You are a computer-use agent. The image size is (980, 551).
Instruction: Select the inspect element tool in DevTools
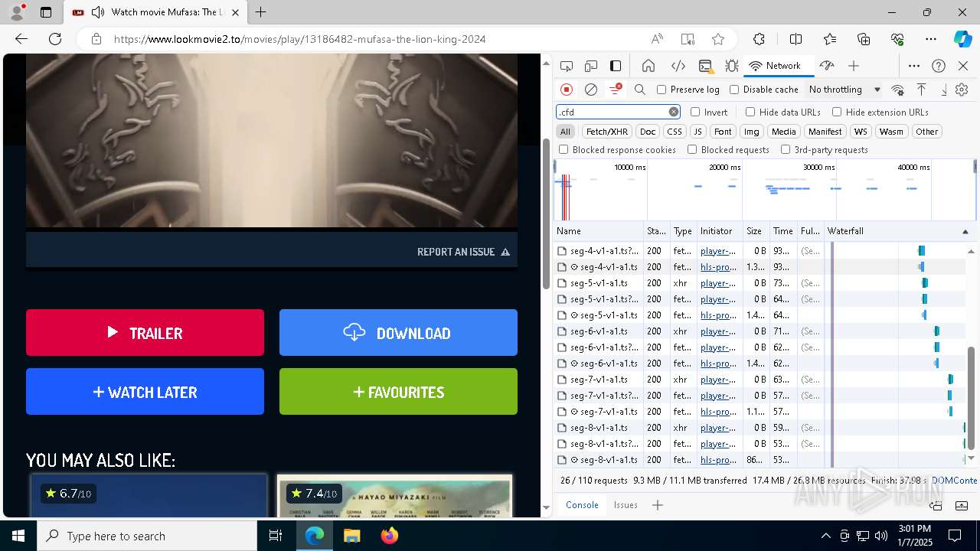567,66
